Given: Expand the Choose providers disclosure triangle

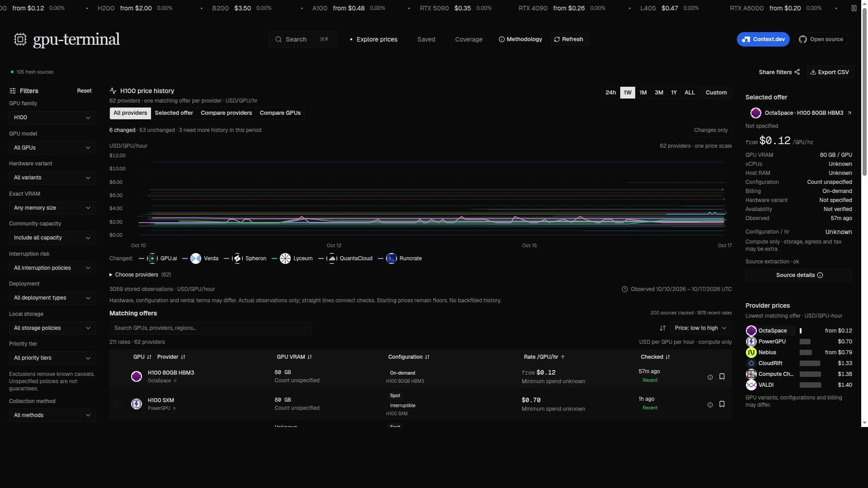Looking at the screenshot, I should [111, 275].
